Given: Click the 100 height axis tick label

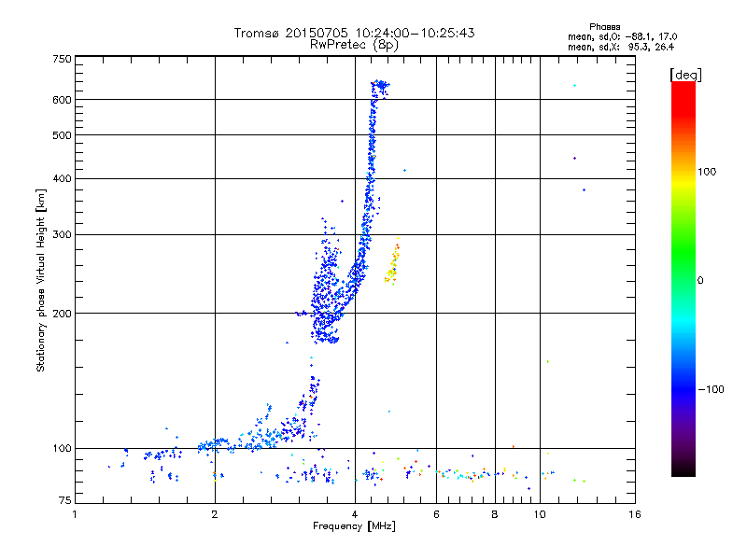Looking at the screenshot, I should click(x=63, y=449).
